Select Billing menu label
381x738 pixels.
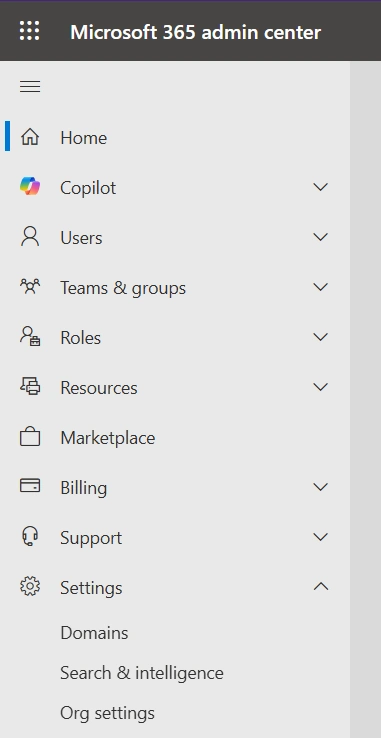(83, 488)
